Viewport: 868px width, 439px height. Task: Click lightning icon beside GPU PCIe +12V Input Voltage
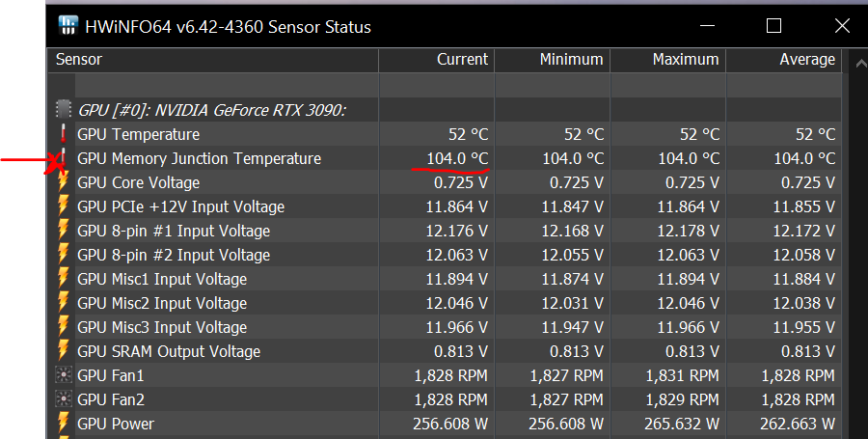(x=63, y=206)
